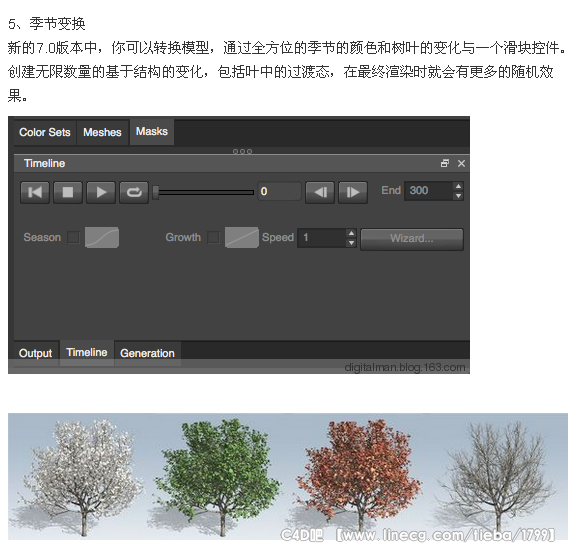Increase the End frame value
The height and width of the screenshot is (552, 581).
tap(458, 186)
